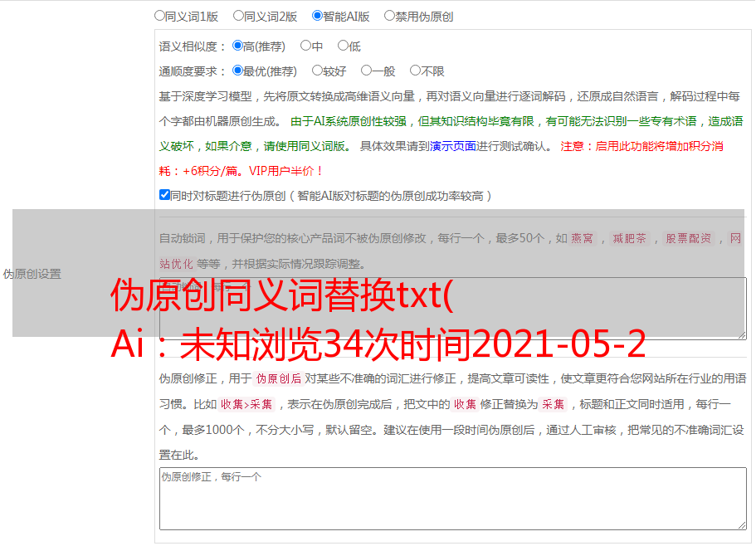This screenshot has width=756, height=546.
Task: Click the 语义相似度 label
Action: pyautogui.click(x=192, y=46)
